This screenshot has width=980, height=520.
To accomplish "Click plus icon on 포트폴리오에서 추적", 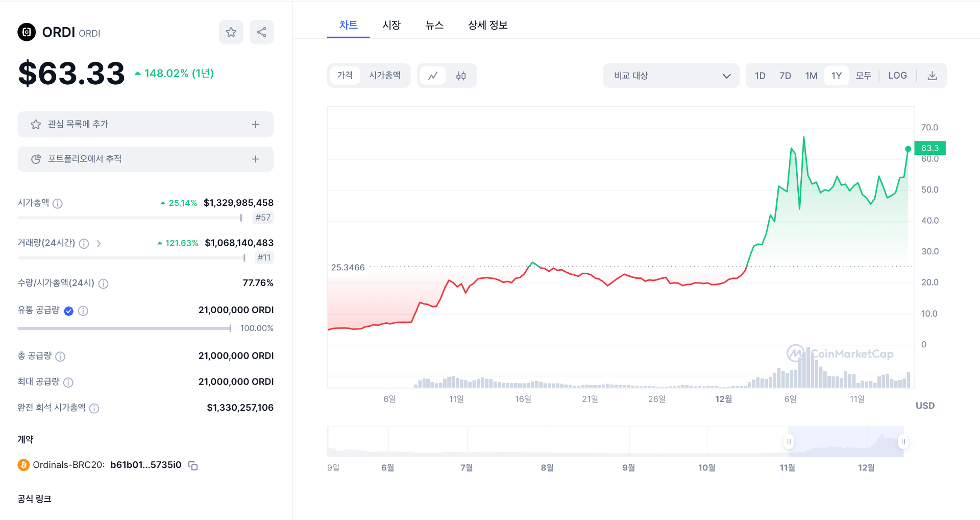I will coord(255,159).
